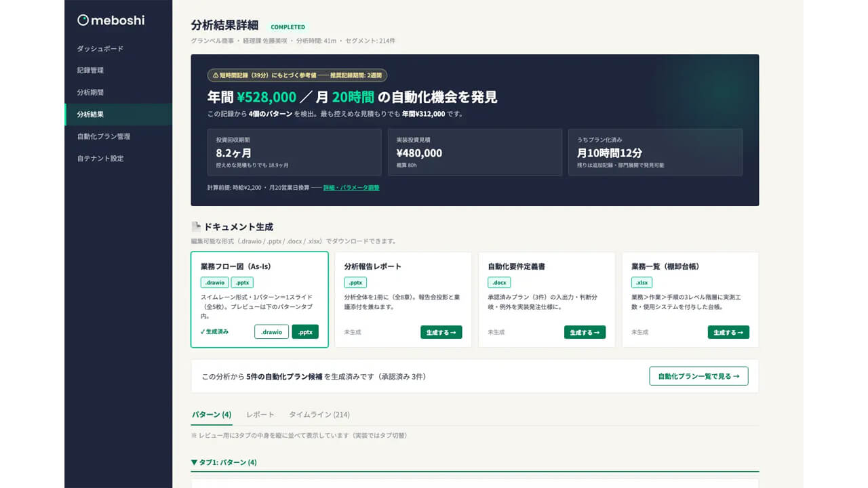Switch to the レポート tab
The image size is (868, 488).
260,414
